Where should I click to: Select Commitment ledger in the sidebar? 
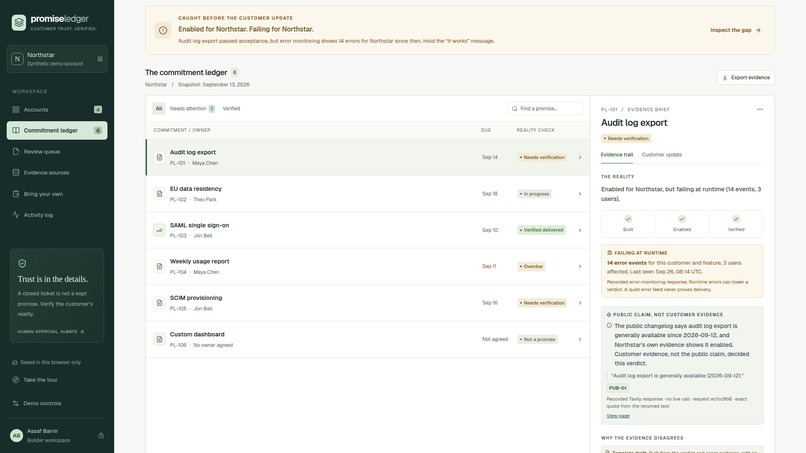pos(57,131)
